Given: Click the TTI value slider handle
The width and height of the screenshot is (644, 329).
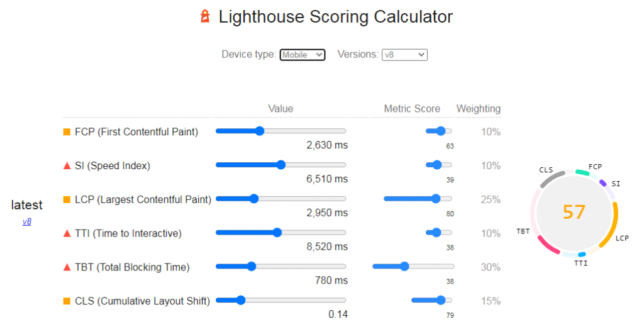Looking at the screenshot, I should click(277, 233).
